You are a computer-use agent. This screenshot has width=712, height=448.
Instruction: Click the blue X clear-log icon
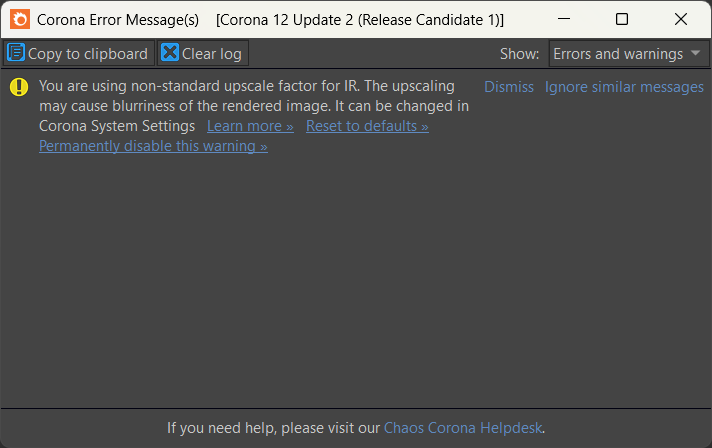[x=170, y=53]
